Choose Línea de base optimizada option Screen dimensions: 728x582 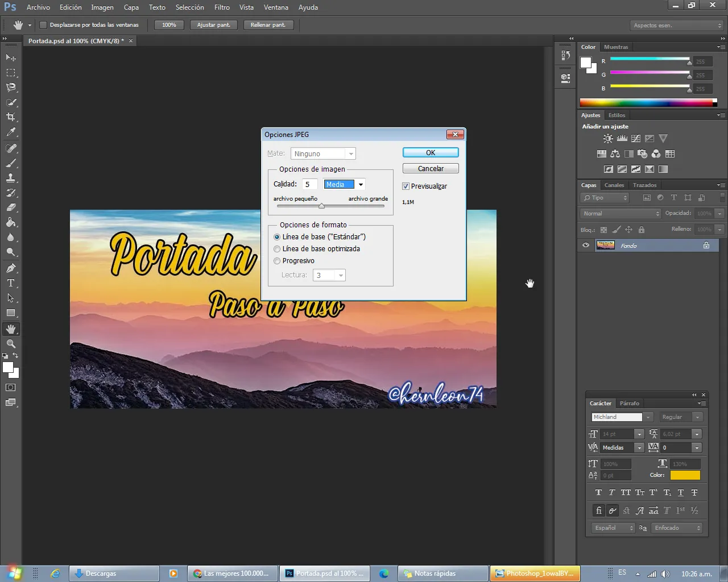point(277,249)
